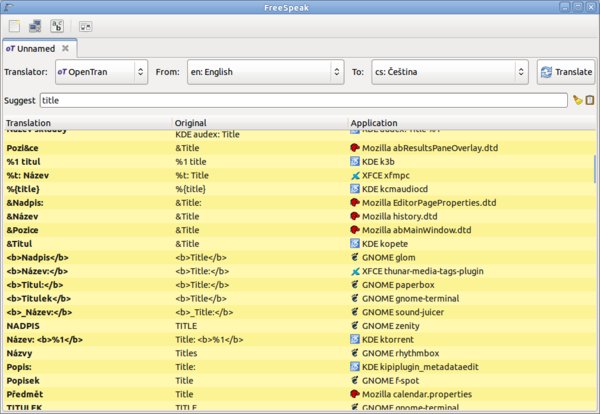The width and height of the screenshot is (600, 414).
Task: Select the 'Předmět' translation
Action: pyautogui.click(x=25, y=394)
